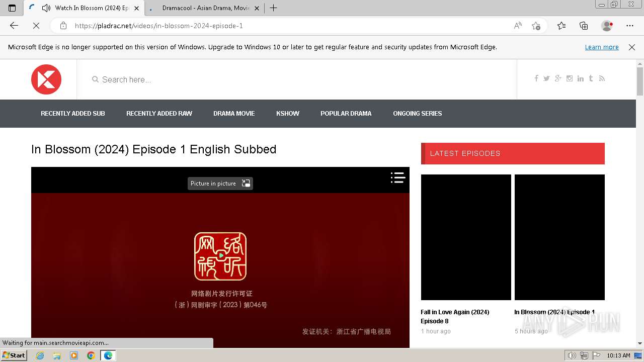Open the Read aloud icon
Image resolution: width=644 pixels, height=362 pixels.
[518, 26]
